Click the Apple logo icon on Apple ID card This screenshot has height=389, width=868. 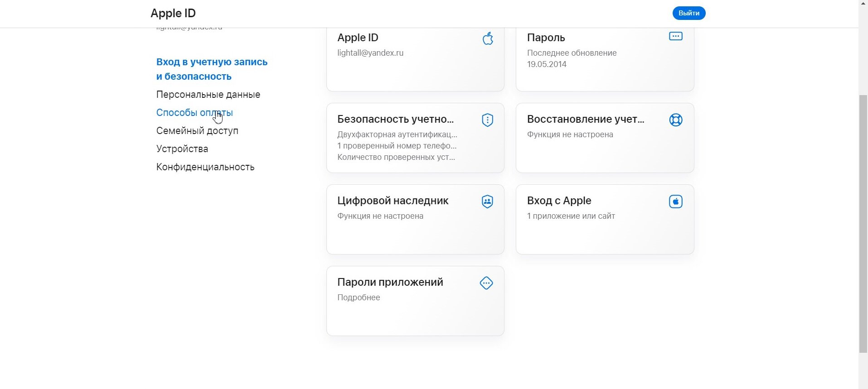coord(488,38)
